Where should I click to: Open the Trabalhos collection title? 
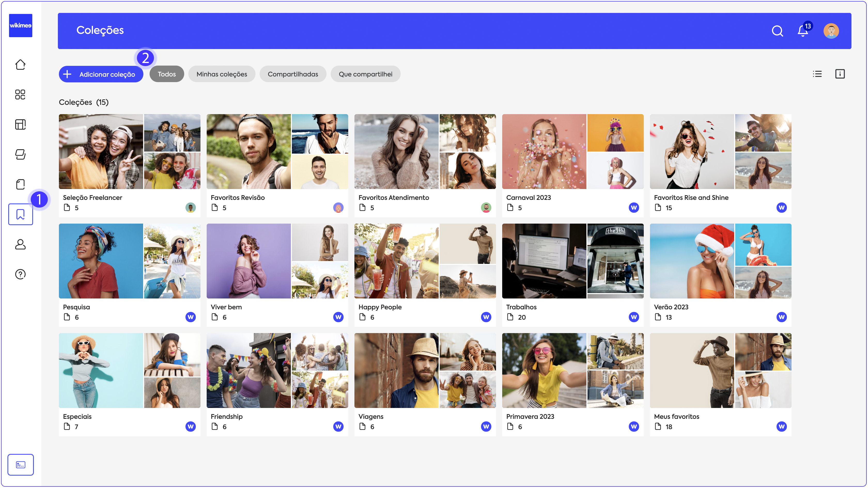(521, 307)
